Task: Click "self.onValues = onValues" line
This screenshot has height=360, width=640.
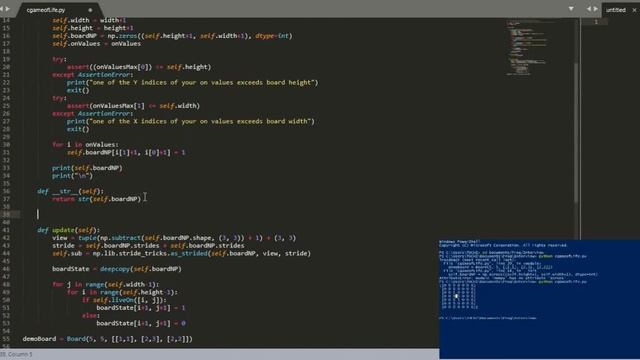Action: (96, 43)
